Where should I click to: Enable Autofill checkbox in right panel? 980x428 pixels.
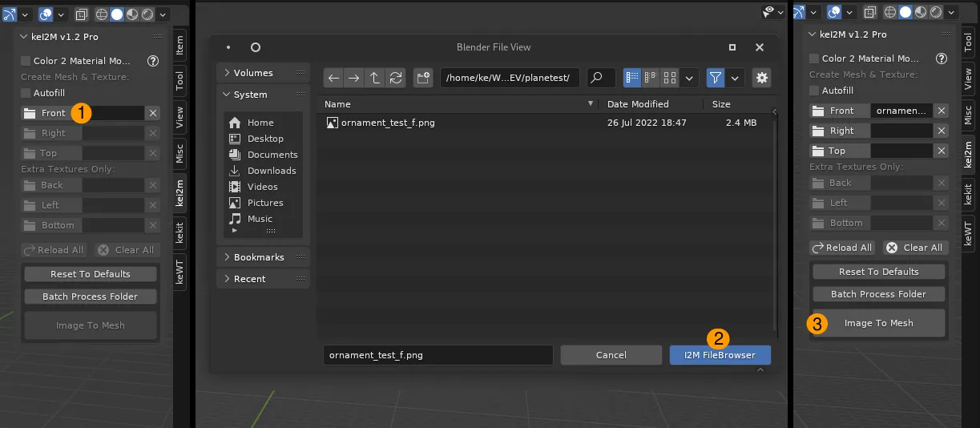pos(814,91)
